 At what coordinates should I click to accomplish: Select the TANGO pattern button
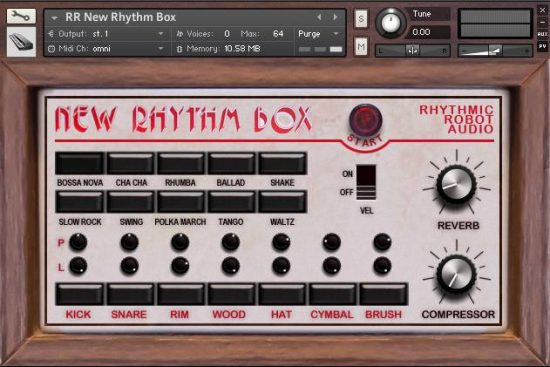pyautogui.click(x=232, y=202)
